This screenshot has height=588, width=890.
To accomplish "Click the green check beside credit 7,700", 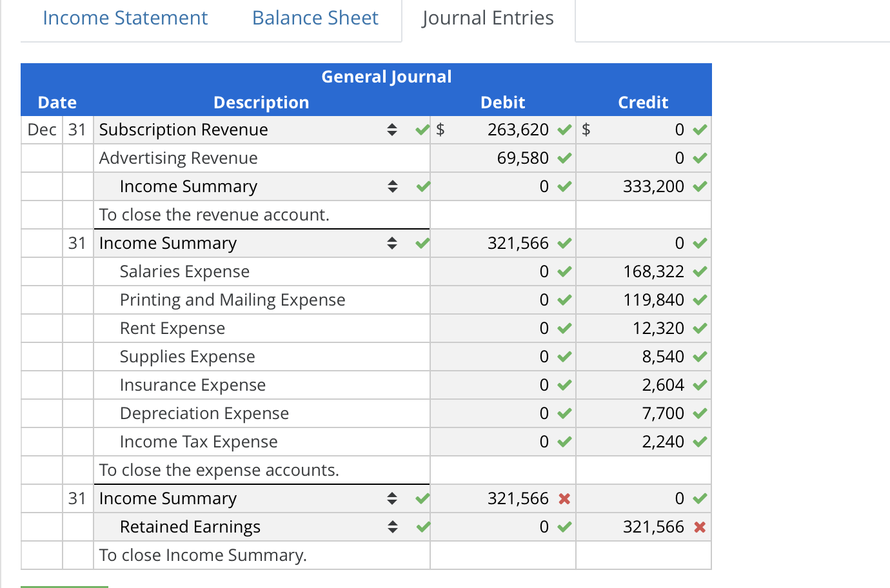I will (700, 413).
